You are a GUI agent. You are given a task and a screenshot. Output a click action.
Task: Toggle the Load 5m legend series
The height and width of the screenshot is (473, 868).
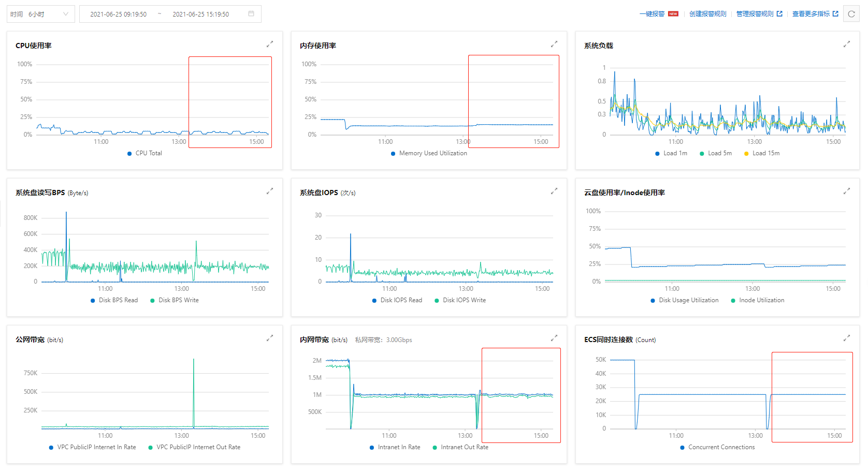(716, 153)
